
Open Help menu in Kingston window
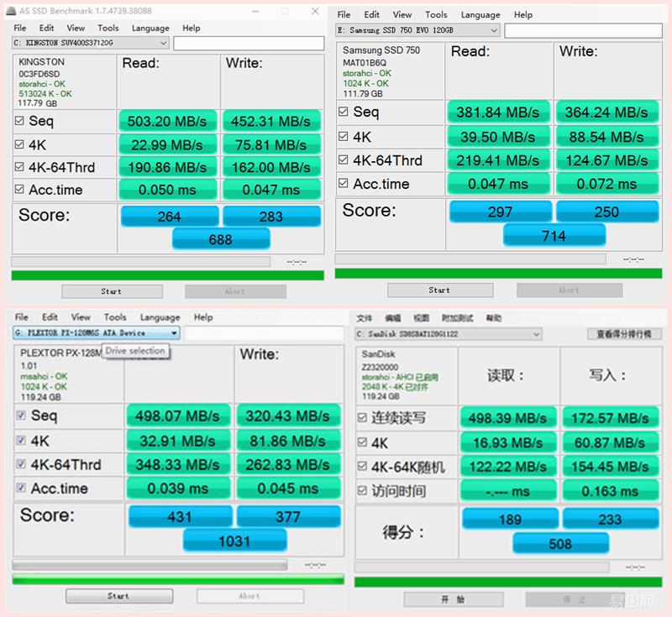(192, 29)
